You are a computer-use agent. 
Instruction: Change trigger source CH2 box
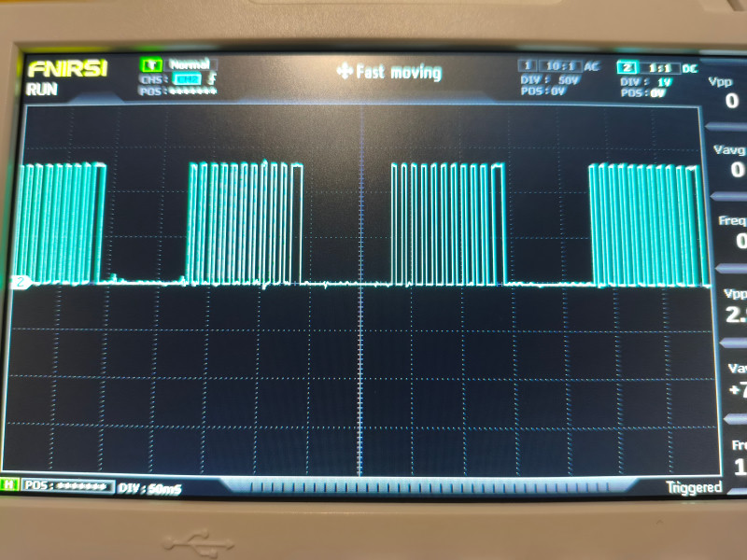coord(188,79)
